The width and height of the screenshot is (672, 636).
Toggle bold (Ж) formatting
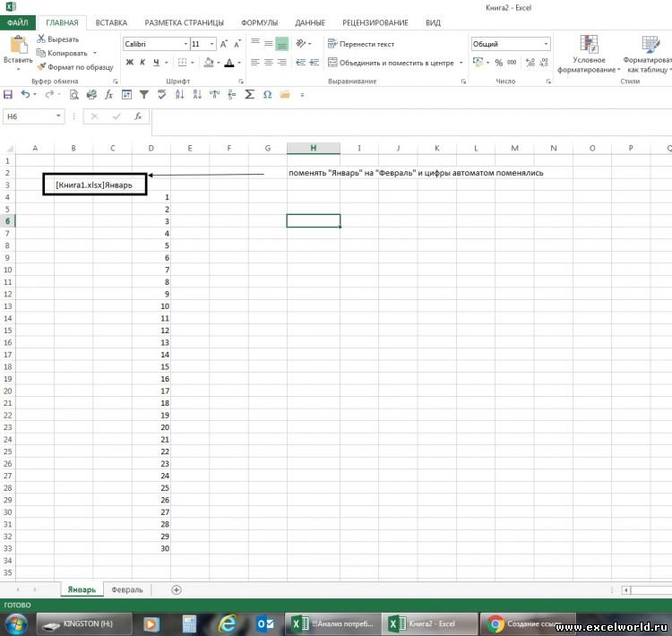coord(129,63)
